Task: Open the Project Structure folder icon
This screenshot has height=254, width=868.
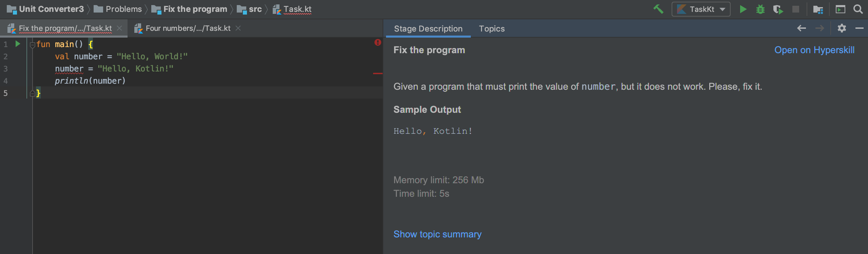Action: 818,9
